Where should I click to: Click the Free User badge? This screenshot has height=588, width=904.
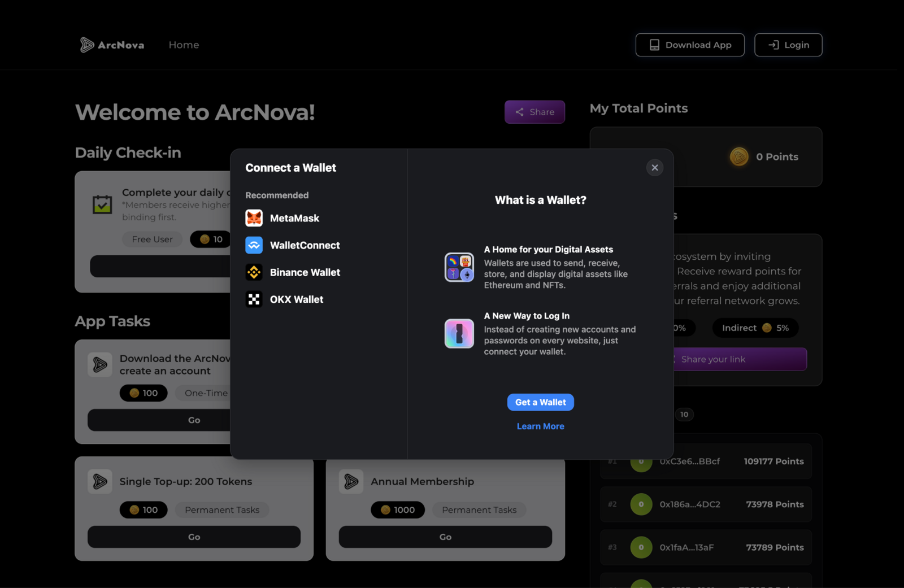153,239
